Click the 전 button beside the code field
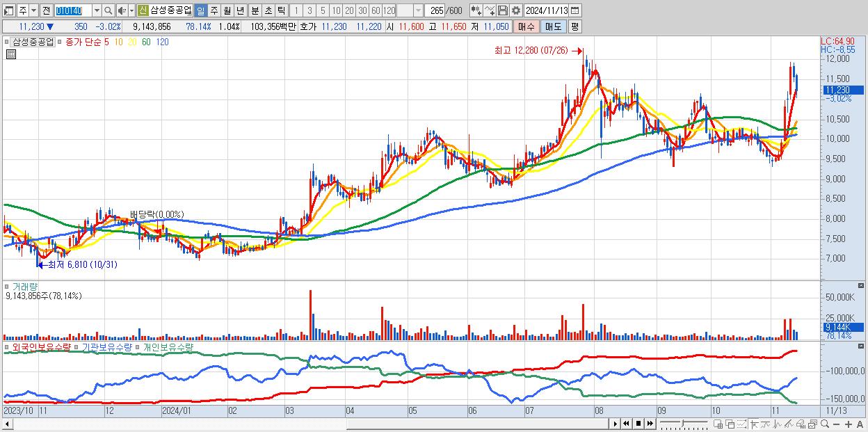Viewport: 868px width, 432px height. point(46,10)
